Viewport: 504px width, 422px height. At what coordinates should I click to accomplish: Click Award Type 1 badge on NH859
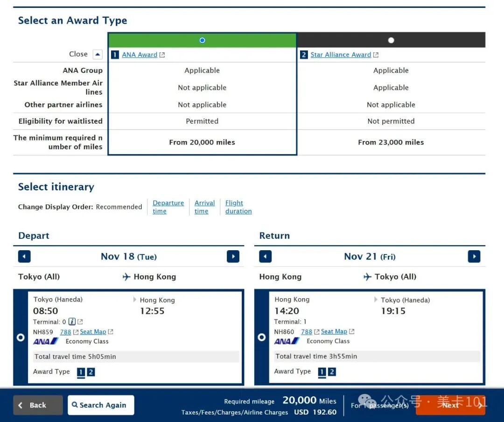click(x=81, y=372)
